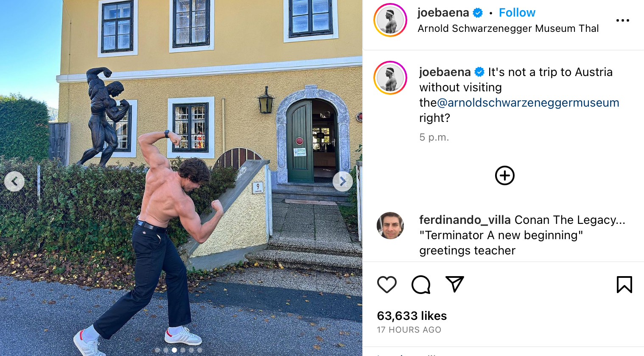
Task: Open Arnold Schwarzenegger Museum Thal location
Action: (x=508, y=28)
